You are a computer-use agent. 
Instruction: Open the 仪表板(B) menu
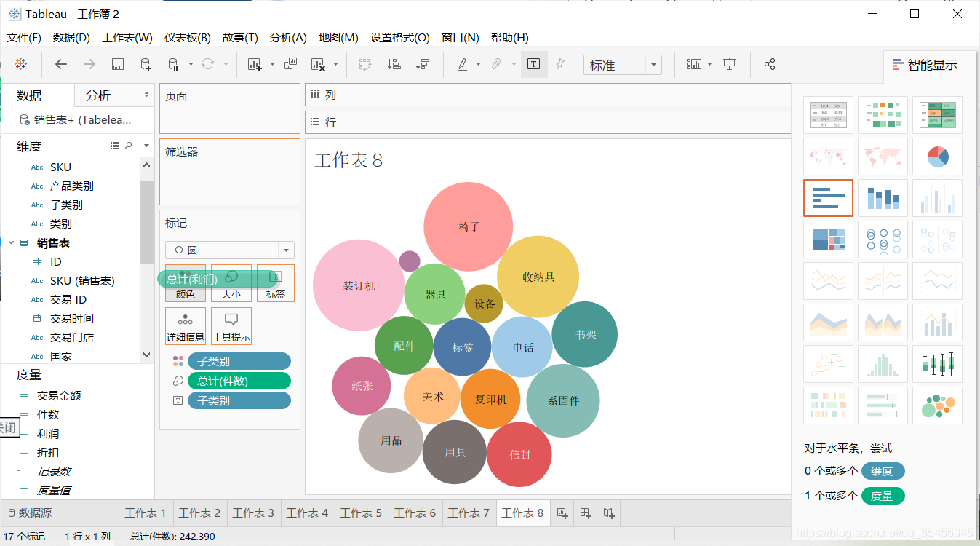tap(188, 37)
